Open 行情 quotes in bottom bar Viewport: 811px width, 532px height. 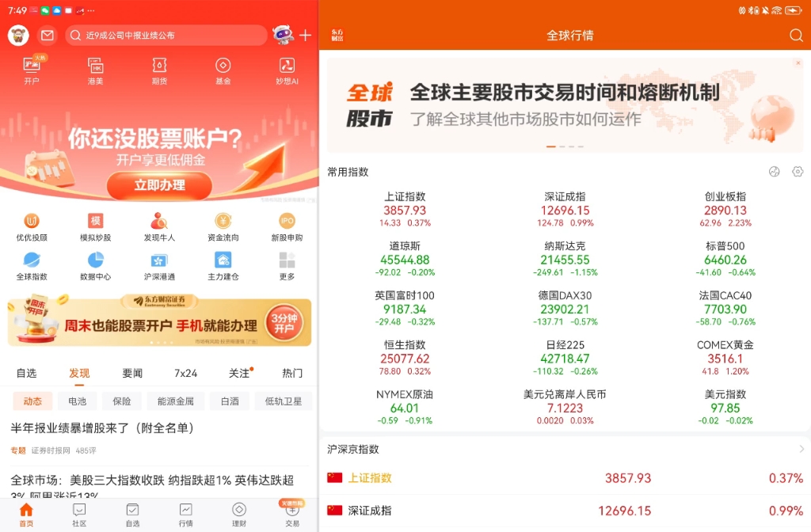click(x=185, y=515)
